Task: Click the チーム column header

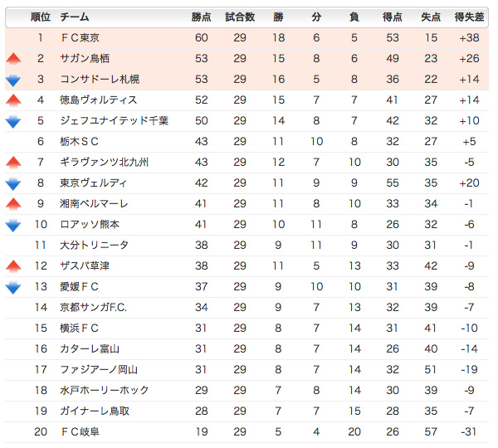Action: tap(75, 17)
